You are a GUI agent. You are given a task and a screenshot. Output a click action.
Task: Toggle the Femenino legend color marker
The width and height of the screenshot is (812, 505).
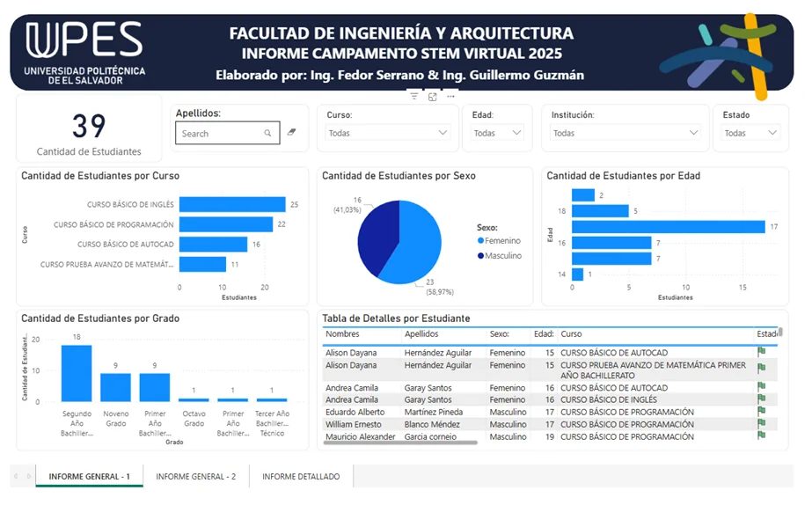pyautogui.click(x=480, y=240)
